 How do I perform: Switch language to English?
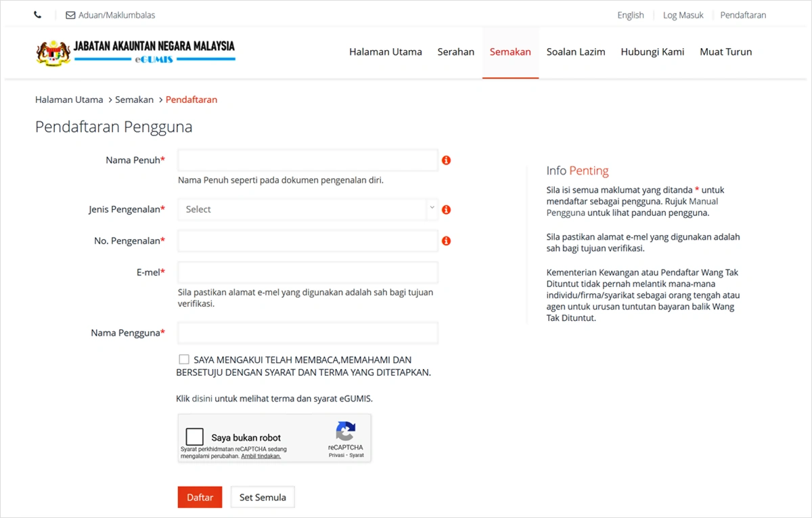pyautogui.click(x=630, y=15)
